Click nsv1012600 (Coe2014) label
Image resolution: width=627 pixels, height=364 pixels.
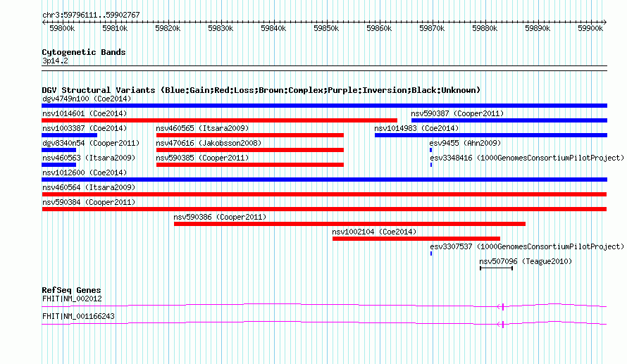(x=85, y=172)
